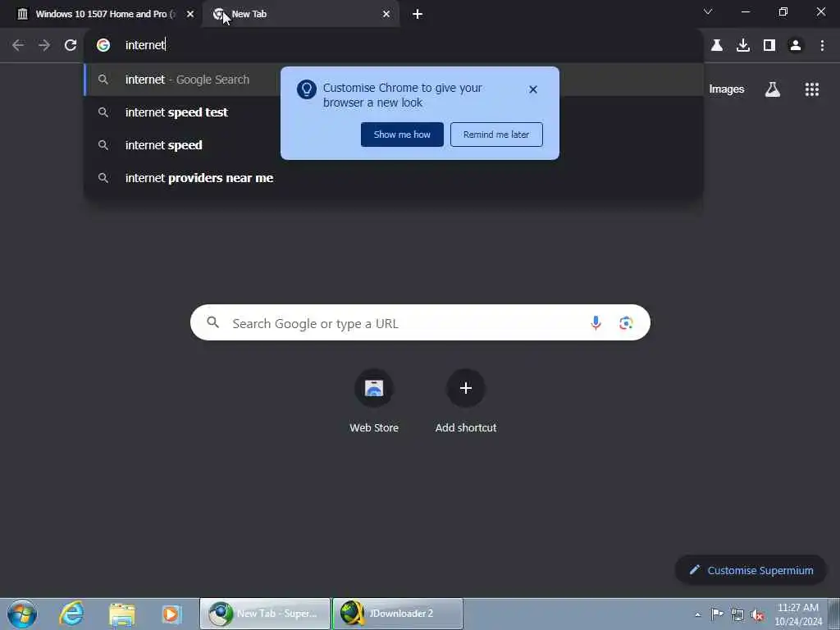Open Google apps grid
The width and height of the screenshot is (840, 630).
[x=811, y=89]
